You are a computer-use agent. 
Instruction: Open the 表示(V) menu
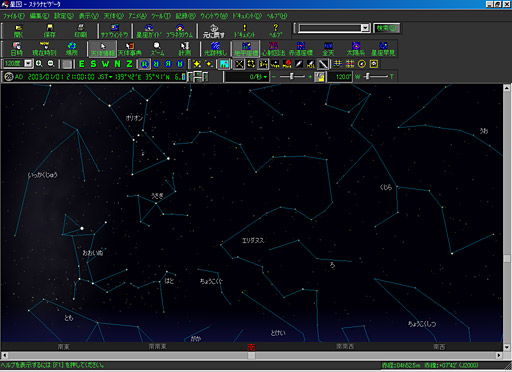pos(88,16)
